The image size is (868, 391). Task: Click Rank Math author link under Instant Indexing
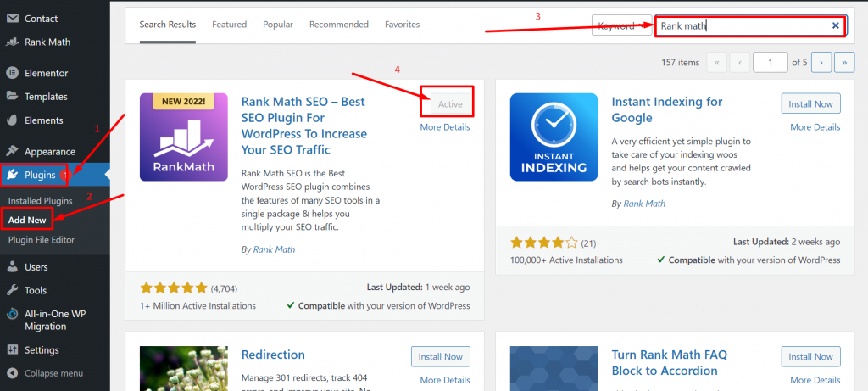click(644, 204)
